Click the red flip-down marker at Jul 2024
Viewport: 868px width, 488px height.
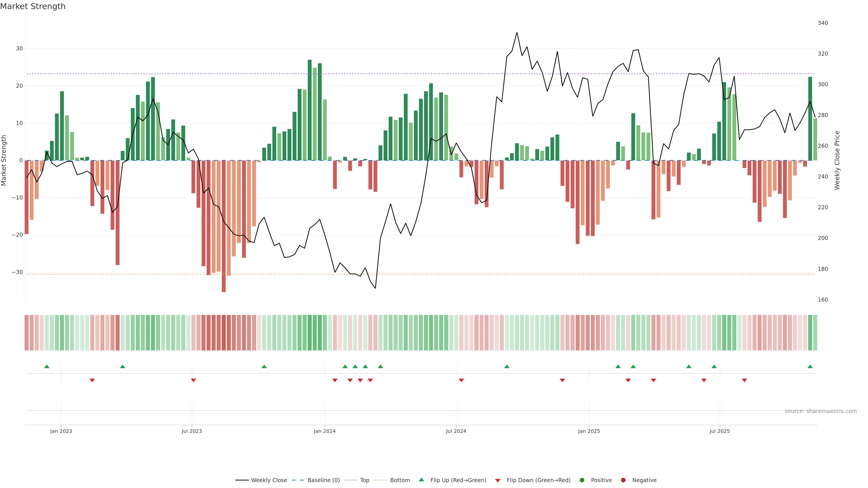(461, 380)
